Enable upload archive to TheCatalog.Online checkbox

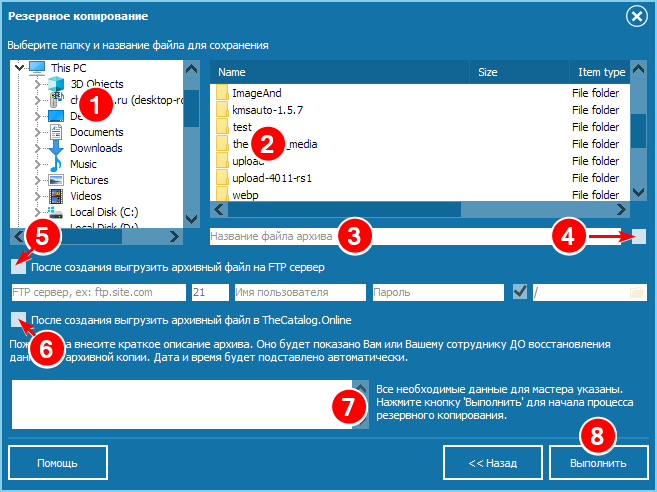tap(18, 319)
